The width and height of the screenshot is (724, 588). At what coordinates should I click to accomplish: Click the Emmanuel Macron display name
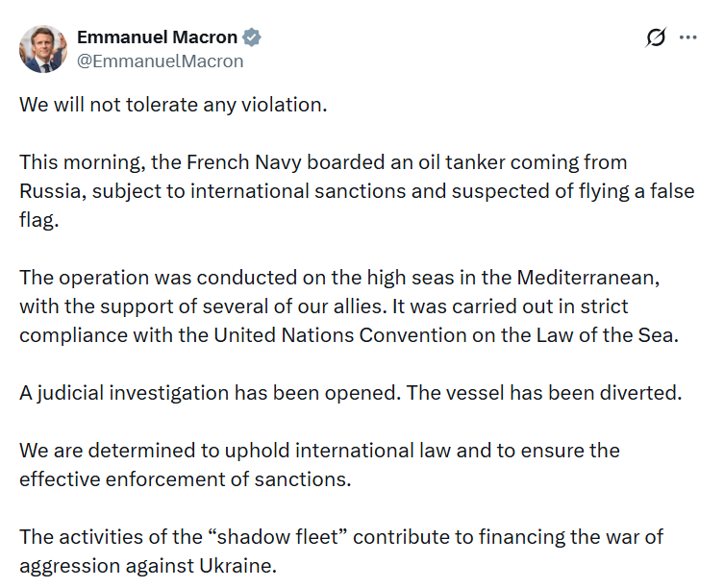(x=157, y=37)
